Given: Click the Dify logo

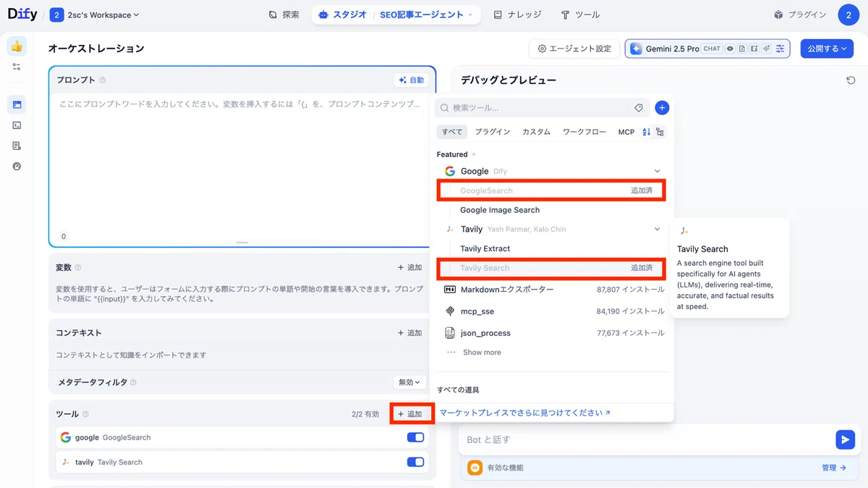Looking at the screenshot, I should (22, 14).
